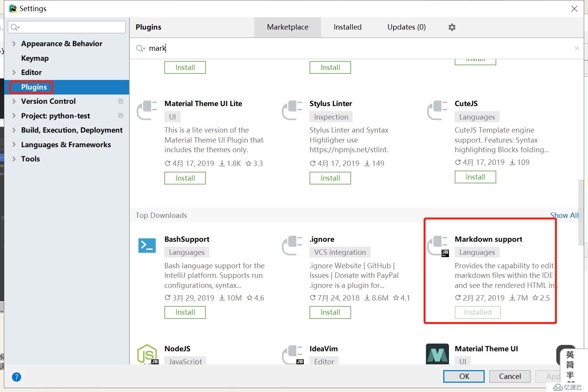Open the plugins gear settings icon

coord(452,27)
